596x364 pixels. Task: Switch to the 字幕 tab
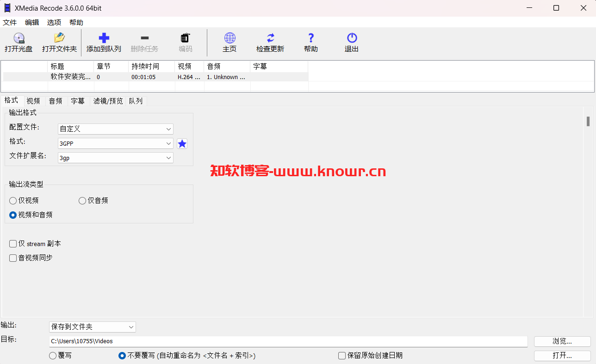tap(78, 101)
